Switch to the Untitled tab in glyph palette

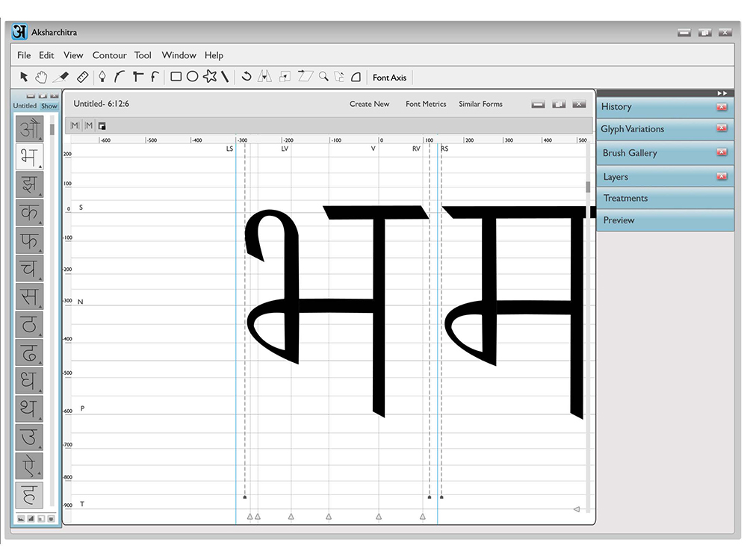[25, 106]
